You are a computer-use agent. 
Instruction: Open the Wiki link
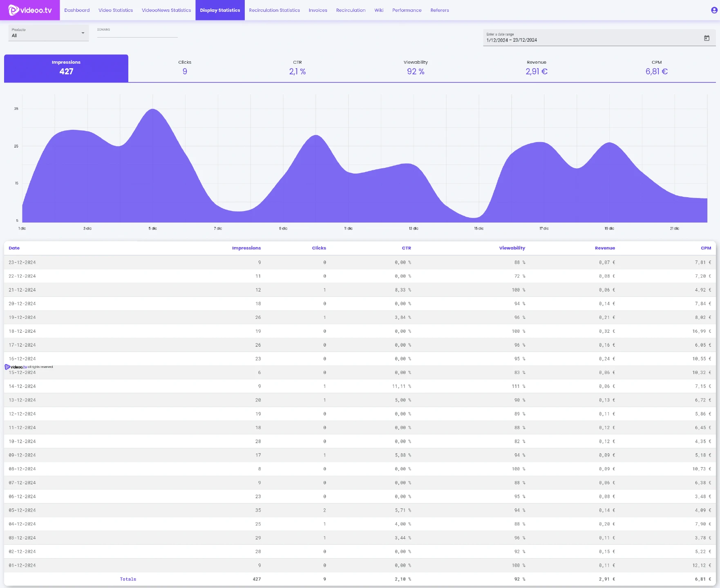379,10
